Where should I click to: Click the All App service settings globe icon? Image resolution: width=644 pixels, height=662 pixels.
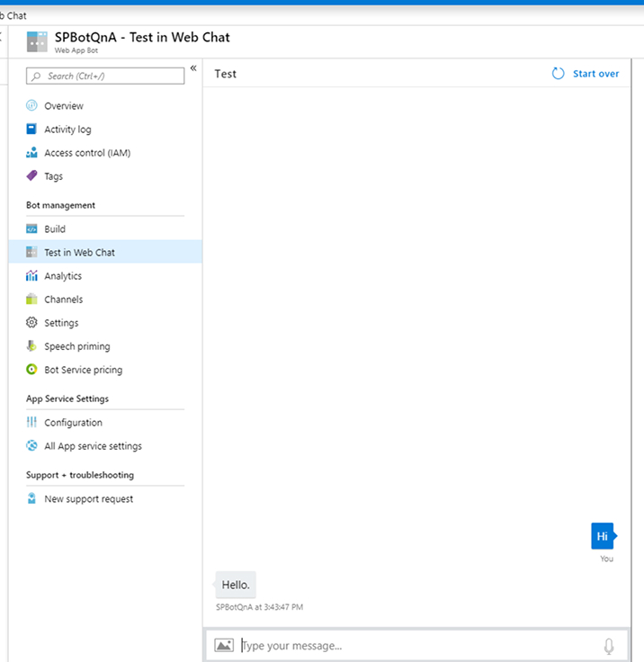click(31, 445)
